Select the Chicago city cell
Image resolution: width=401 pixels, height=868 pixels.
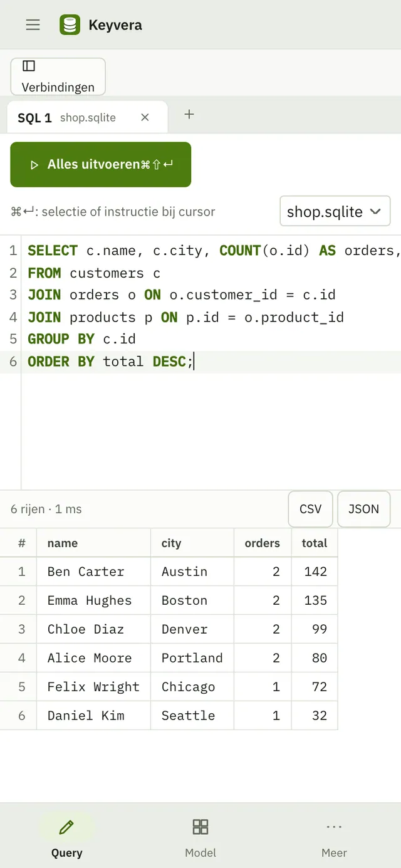[192, 687]
